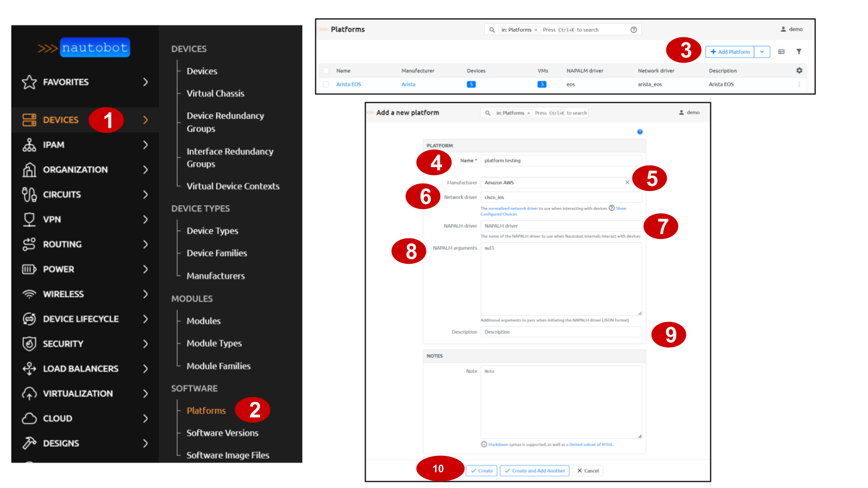
Task: Clear the Amazon AWS manufacturer selection
Action: (x=627, y=182)
